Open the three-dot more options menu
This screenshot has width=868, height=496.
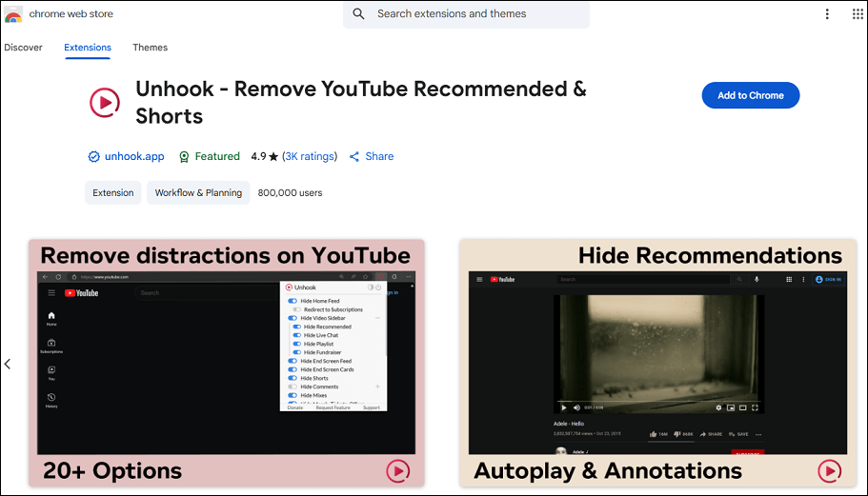[x=827, y=14]
